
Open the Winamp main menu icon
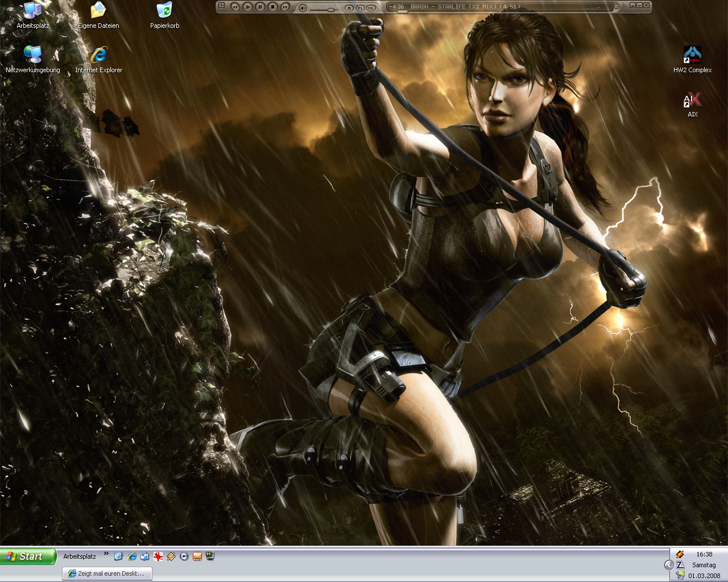[x=222, y=6]
